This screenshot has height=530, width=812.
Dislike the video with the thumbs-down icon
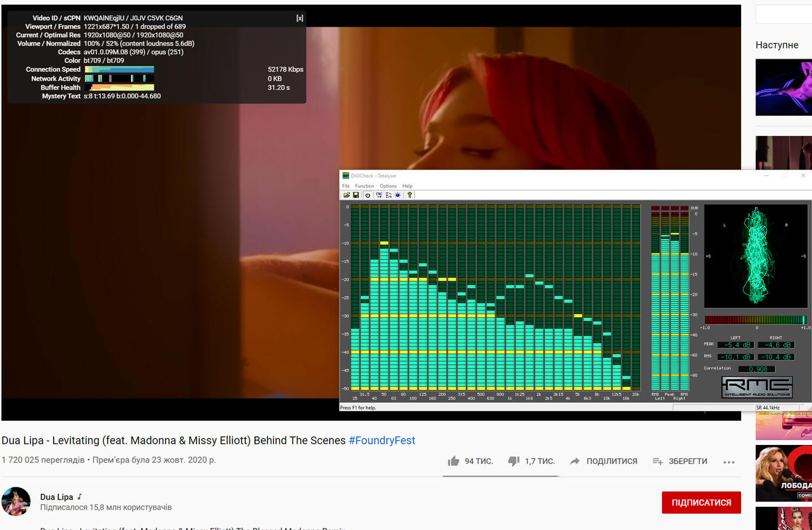pyautogui.click(x=514, y=461)
